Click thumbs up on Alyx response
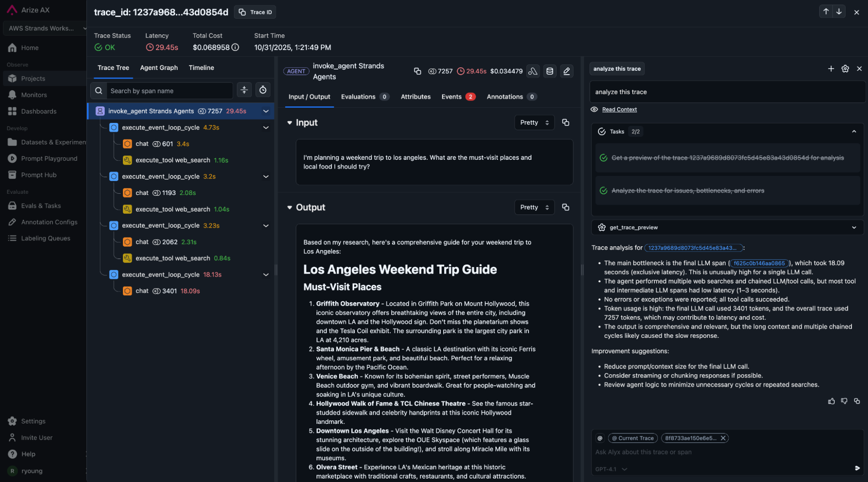Screen dimensions: 868x482 click(831, 401)
